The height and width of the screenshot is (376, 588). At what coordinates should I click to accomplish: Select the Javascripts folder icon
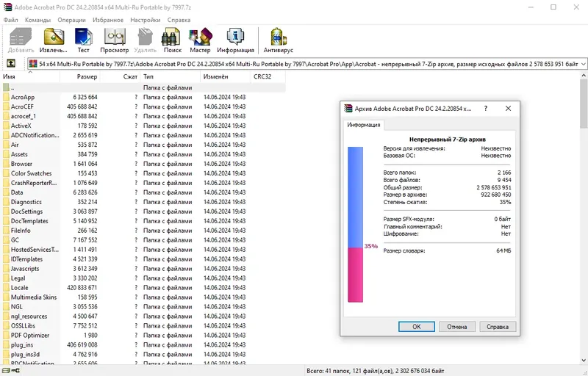(x=6, y=269)
